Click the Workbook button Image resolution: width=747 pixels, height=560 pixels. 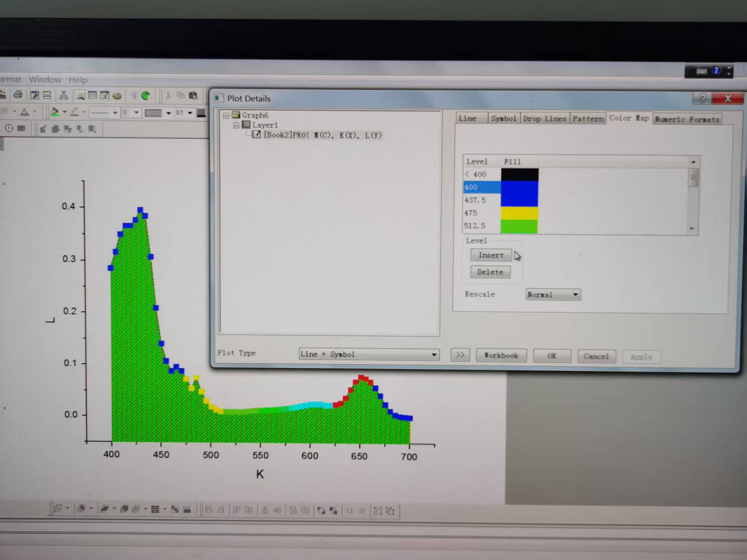click(501, 356)
